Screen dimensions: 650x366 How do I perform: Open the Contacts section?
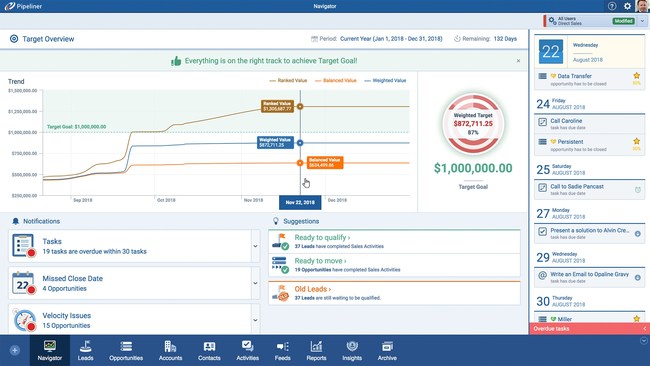tap(209, 350)
